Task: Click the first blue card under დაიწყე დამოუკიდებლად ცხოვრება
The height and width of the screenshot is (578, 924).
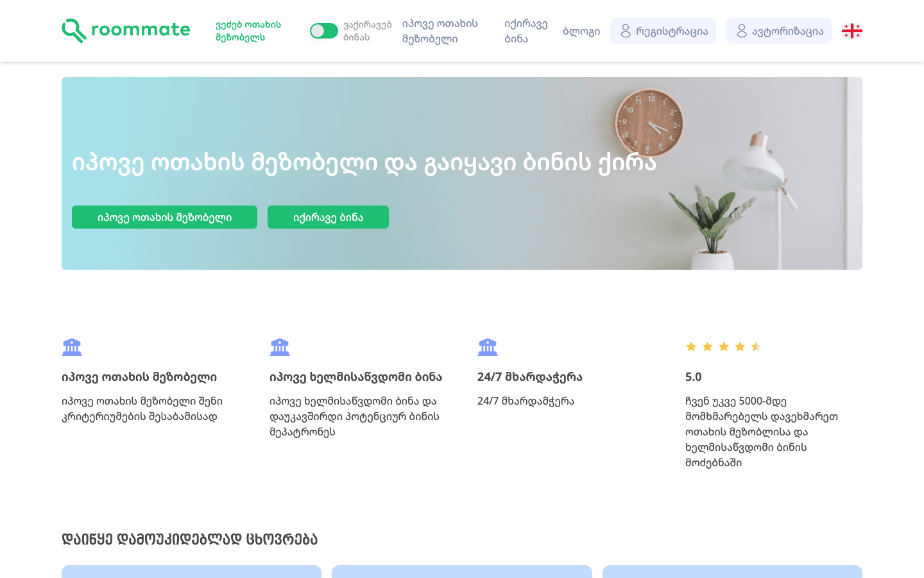Action: coord(191,571)
